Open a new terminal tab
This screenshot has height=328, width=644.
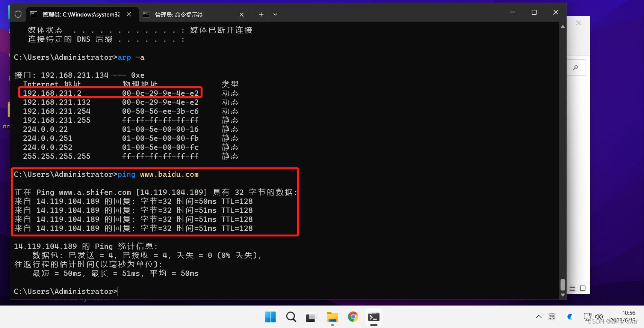pyautogui.click(x=261, y=14)
